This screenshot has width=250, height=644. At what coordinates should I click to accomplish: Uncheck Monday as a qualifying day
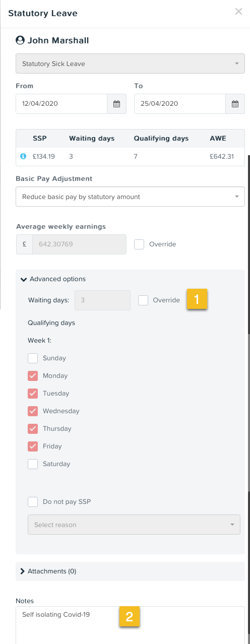pyautogui.click(x=33, y=376)
